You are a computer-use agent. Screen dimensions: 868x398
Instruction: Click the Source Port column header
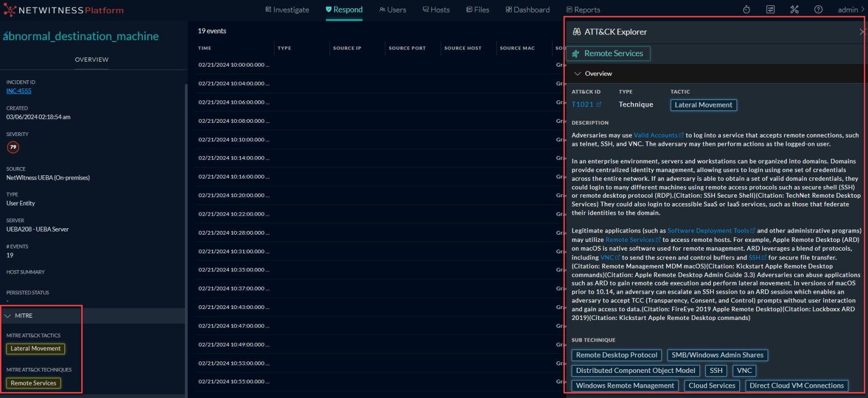click(x=407, y=48)
